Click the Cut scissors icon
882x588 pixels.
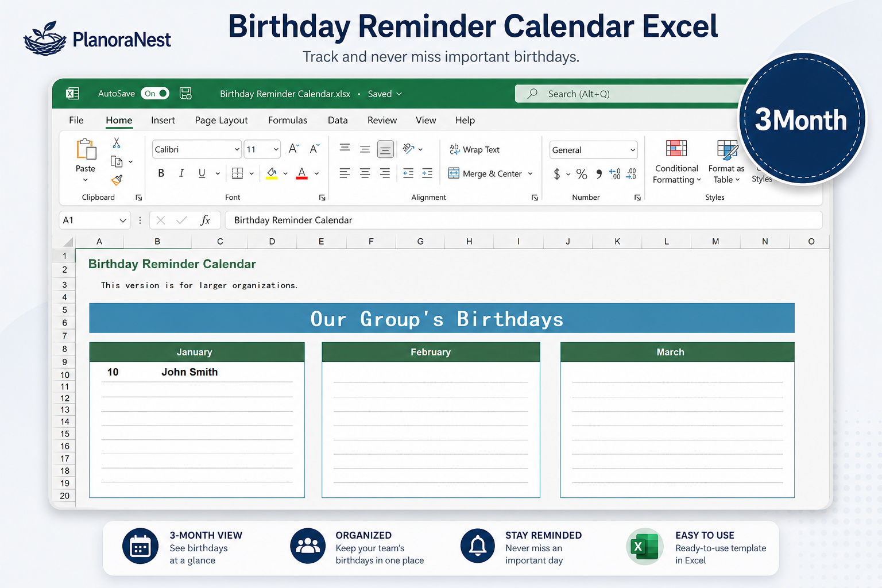117,143
